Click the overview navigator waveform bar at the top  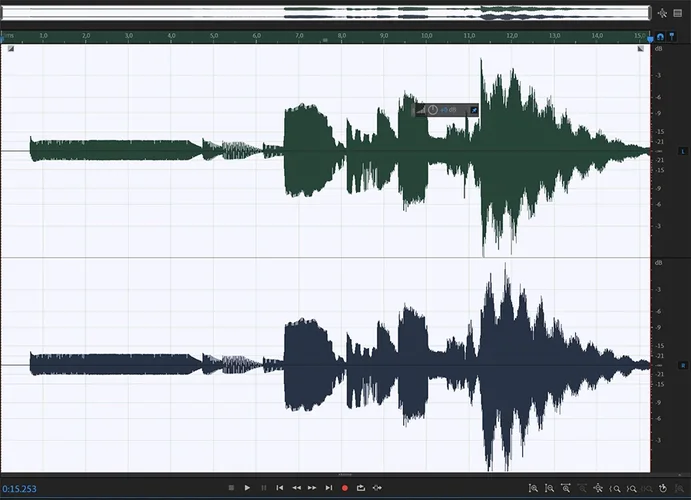click(x=326, y=13)
